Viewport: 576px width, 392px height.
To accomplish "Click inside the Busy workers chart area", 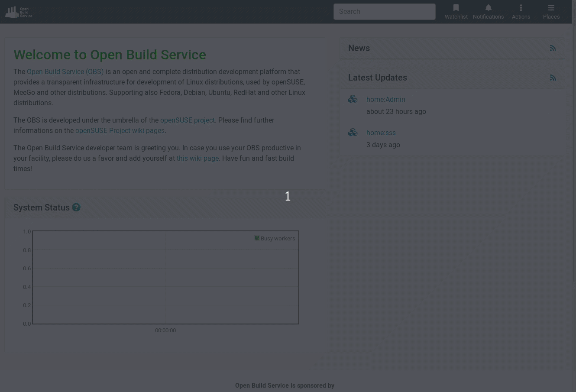I will (x=165, y=282).
